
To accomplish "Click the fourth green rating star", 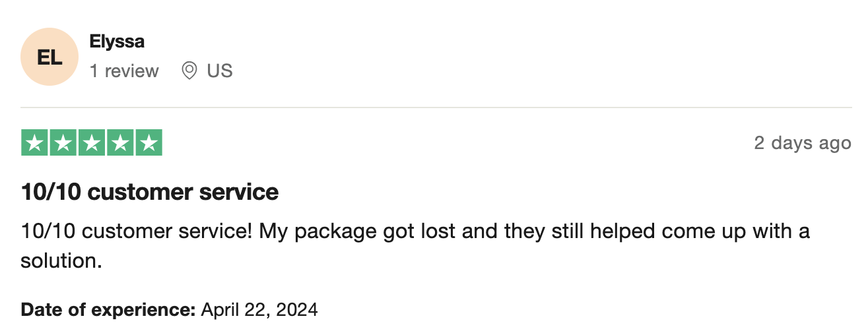I will pos(120,143).
